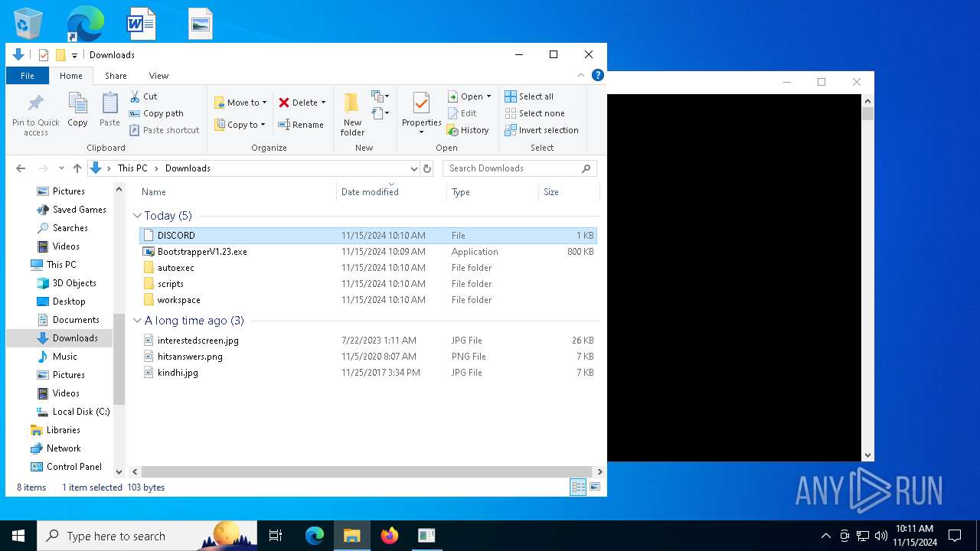Open Task View on the taskbar
The width and height of the screenshot is (980, 551).
point(276,536)
